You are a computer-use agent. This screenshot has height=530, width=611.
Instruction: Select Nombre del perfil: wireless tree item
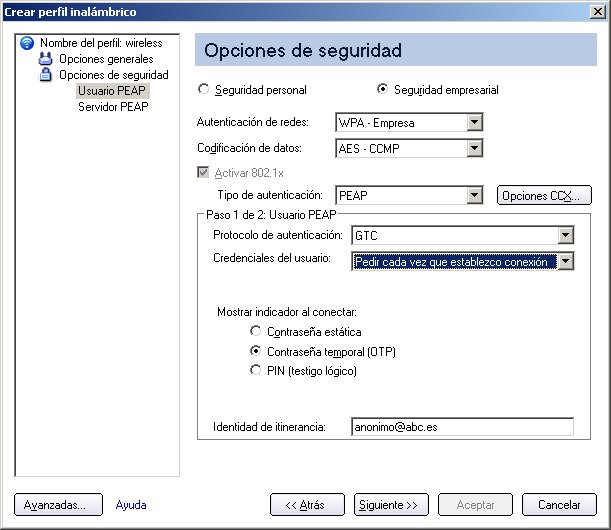(101, 43)
